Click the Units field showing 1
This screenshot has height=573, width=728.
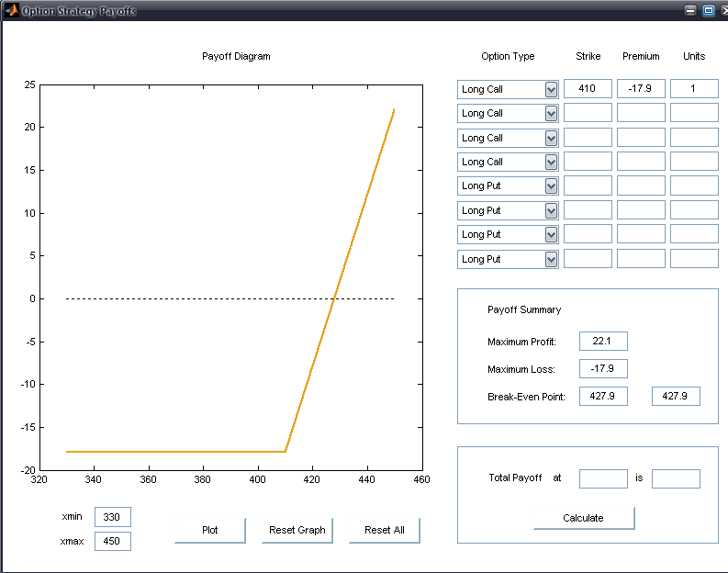click(694, 88)
